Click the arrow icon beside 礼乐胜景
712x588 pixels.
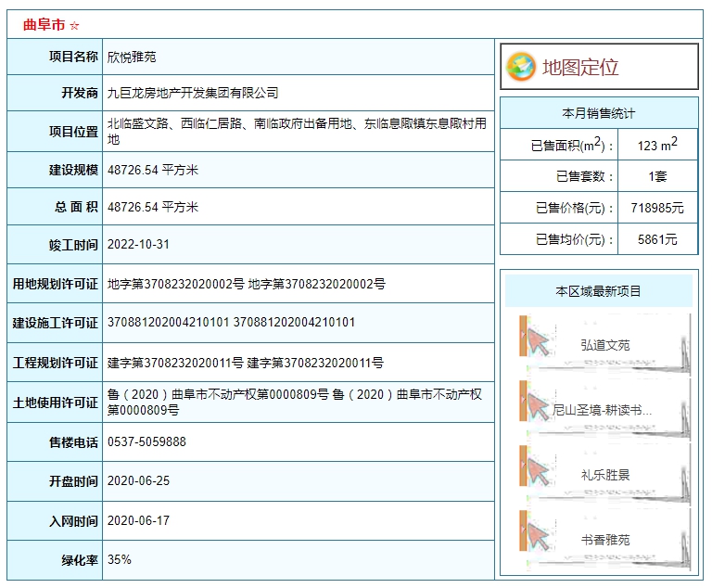(x=538, y=473)
